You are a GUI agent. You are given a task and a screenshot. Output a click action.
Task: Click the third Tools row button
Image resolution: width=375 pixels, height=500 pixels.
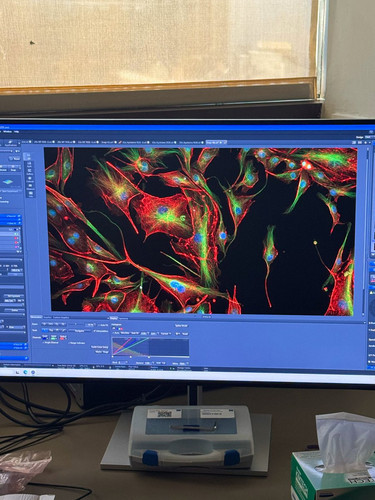pyautogui.click(x=57, y=330)
